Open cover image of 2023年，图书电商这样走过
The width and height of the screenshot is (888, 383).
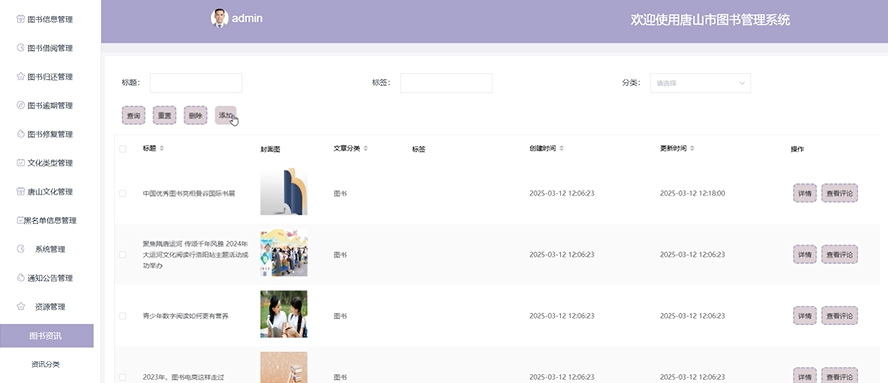(x=284, y=367)
